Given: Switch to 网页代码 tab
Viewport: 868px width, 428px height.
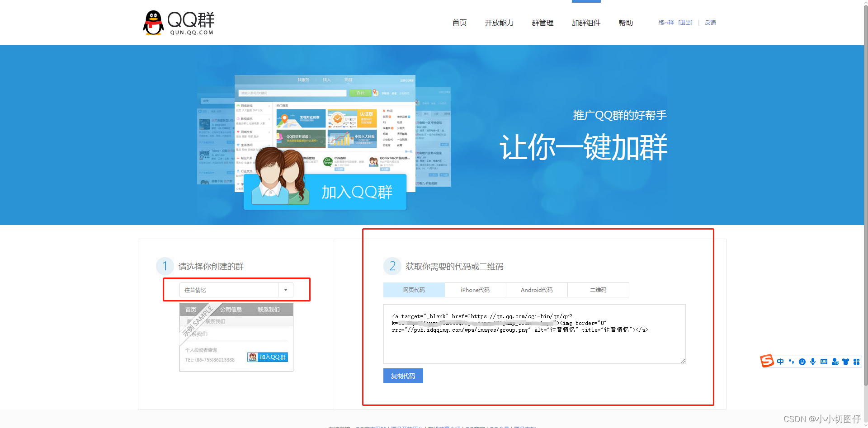Looking at the screenshot, I should (414, 290).
